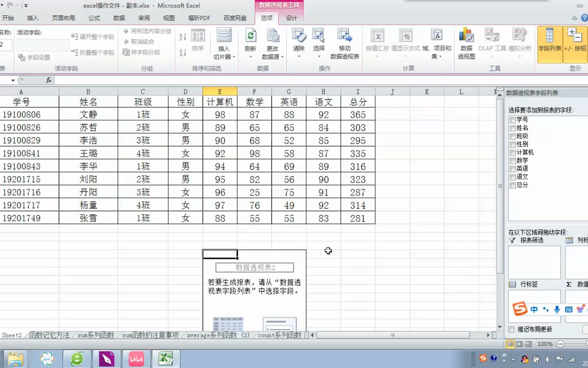Click the sort descending Z-A icon
The width and height of the screenshot is (588, 368).
[x=183, y=53]
